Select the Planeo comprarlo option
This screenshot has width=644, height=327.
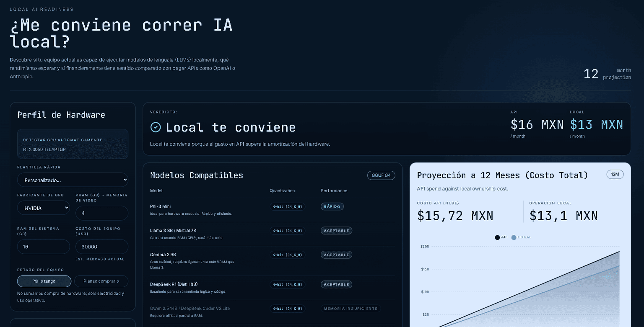(x=101, y=281)
